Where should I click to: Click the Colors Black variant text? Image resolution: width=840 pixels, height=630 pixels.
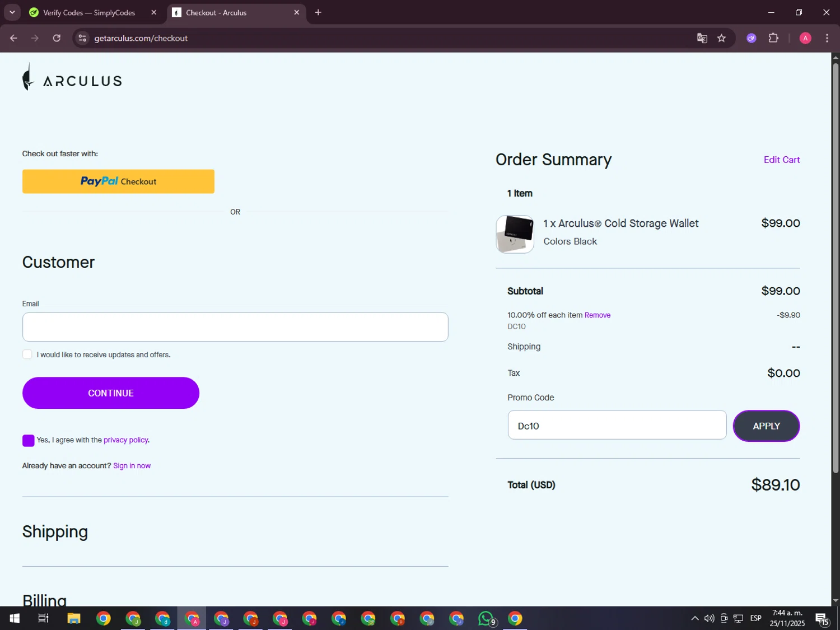point(570,241)
